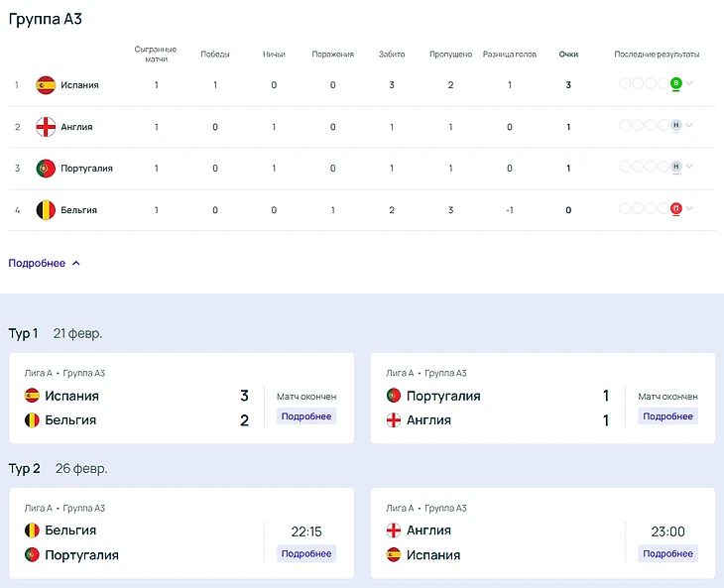Click the Разница голов column header
Viewport: 724px width, 588px height.
pyautogui.click(x=510, y=55)
